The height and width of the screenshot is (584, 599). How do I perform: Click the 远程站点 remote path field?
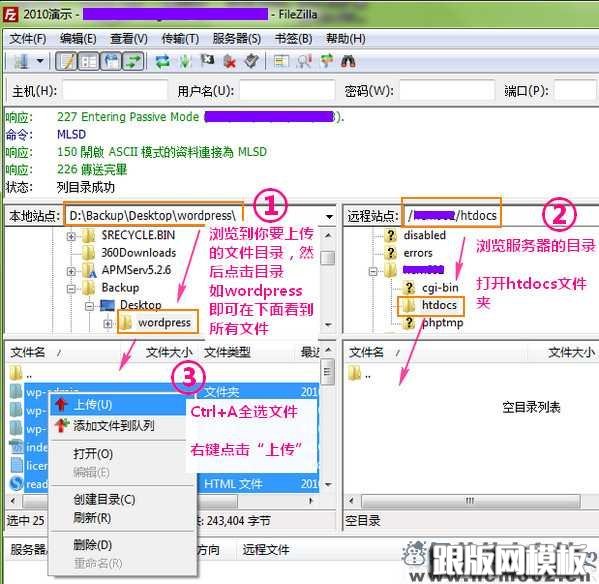click(500, 216)
